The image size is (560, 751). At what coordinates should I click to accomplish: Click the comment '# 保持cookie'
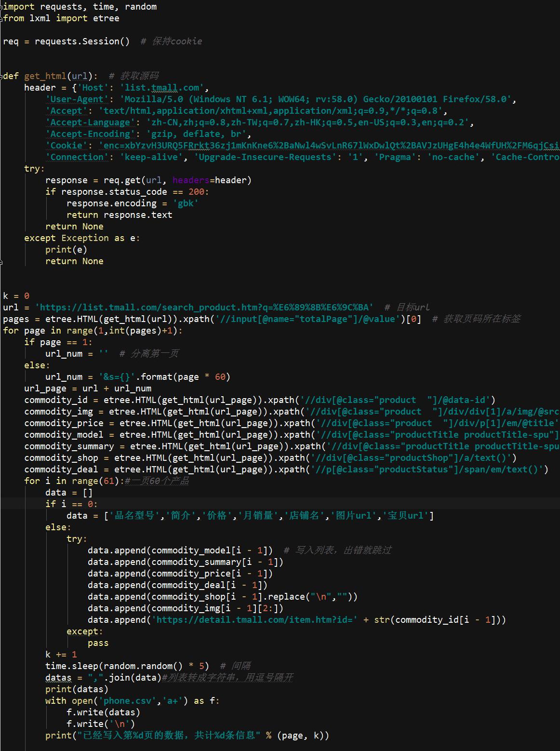pyautogui.click(x=171, y=41)
